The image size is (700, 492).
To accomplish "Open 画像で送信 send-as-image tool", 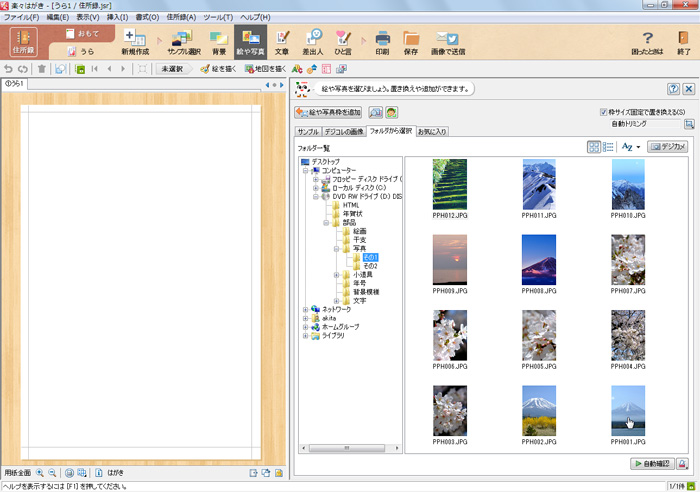I will tap(446, 41).
